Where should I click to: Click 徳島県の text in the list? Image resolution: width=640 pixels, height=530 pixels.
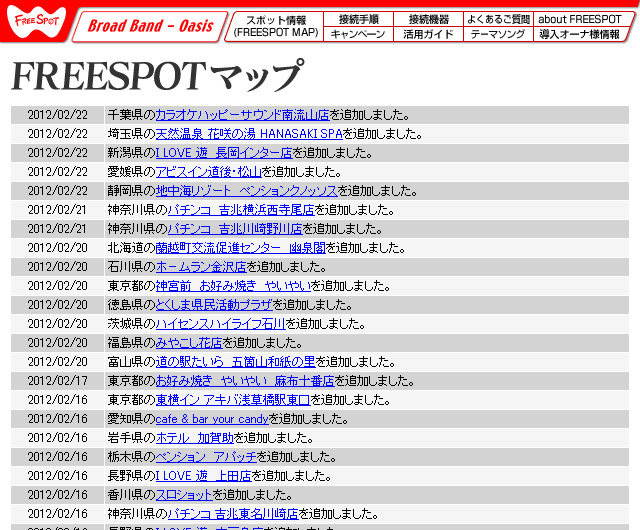tap(131, 305)
